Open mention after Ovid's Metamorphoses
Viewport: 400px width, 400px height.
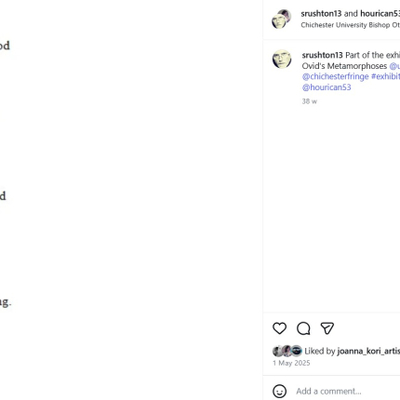pyautogui.click(x=395, y=66)
